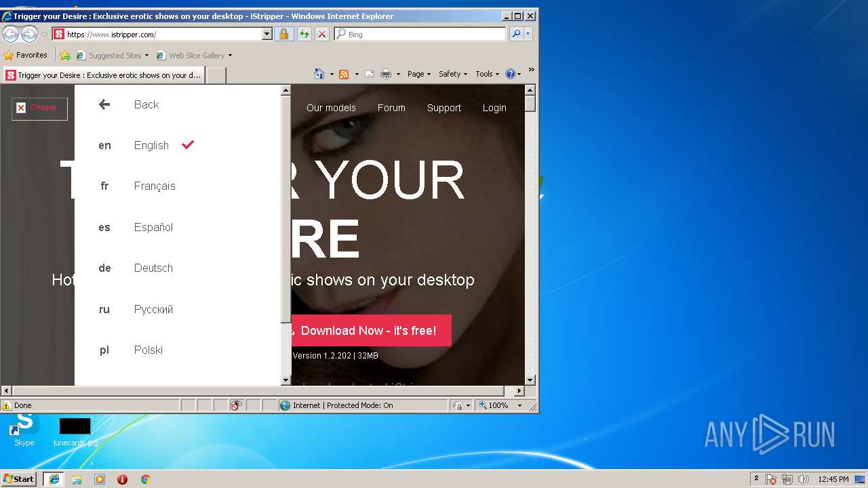Click the Help question mark icon

[511, 74]
